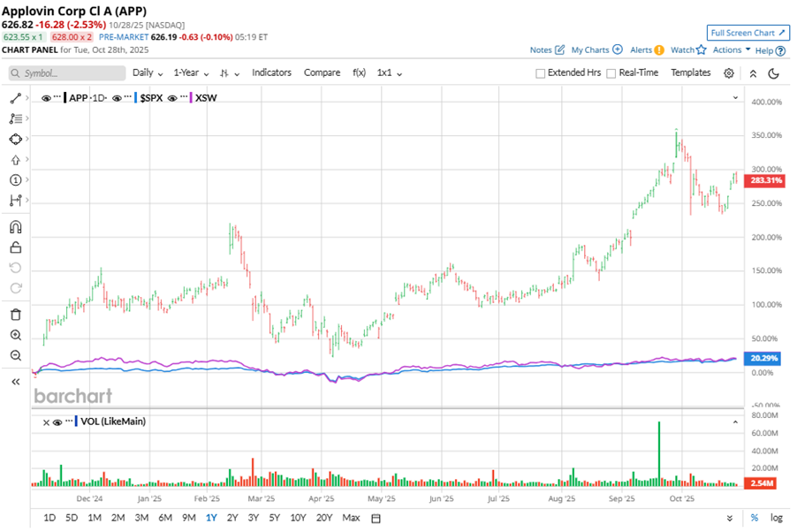Select the Fibonacci retracement tool

tap(15, 118)
